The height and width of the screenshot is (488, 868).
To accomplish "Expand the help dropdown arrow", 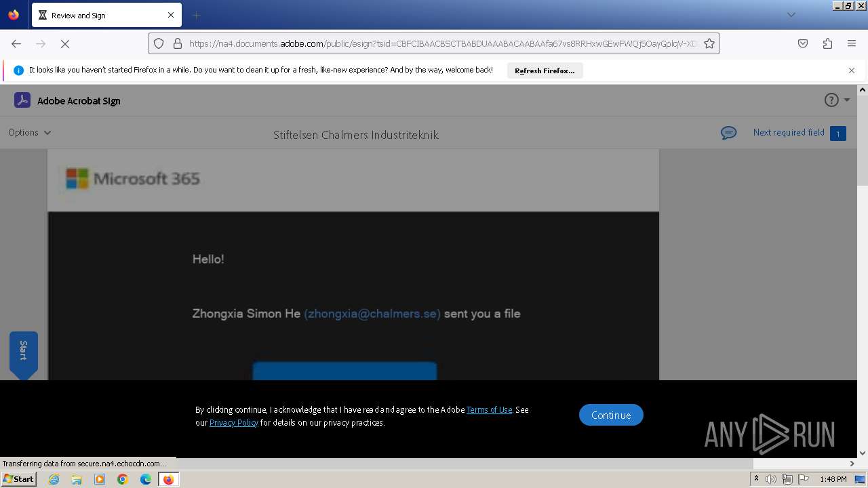I will 846,100.
